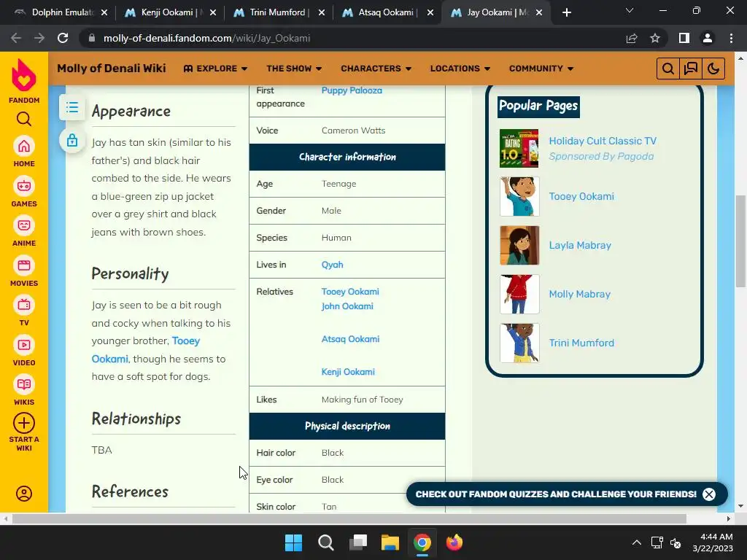This screenshot has height=560, width=747.
Task: Click the vertical page scrollbar
Action: [x=740, y=241]
